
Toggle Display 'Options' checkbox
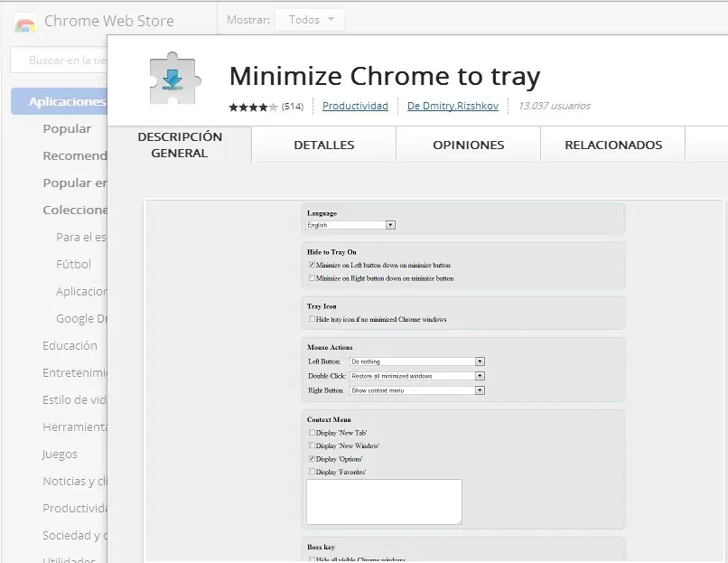point(312,458)
